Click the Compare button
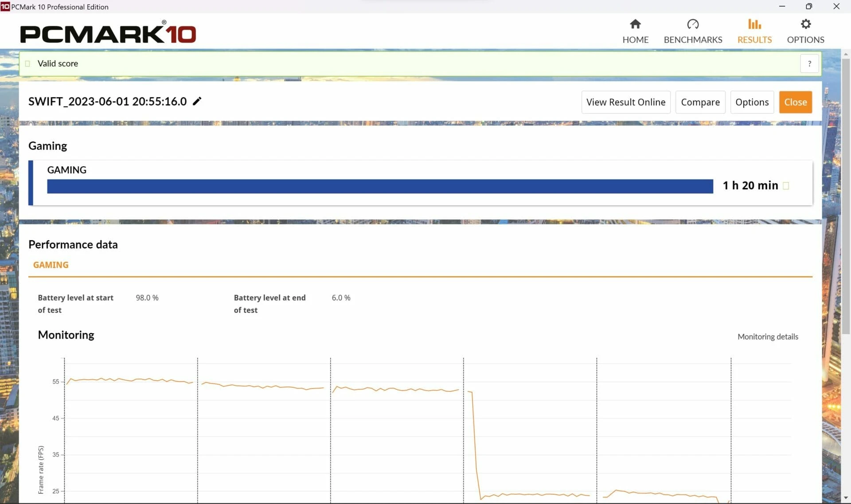Viewport: 851px width, 504px height. [700, 102]
